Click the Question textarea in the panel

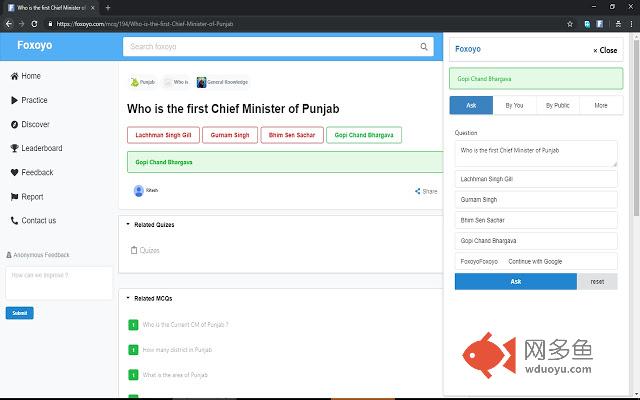tap(536, 154)
